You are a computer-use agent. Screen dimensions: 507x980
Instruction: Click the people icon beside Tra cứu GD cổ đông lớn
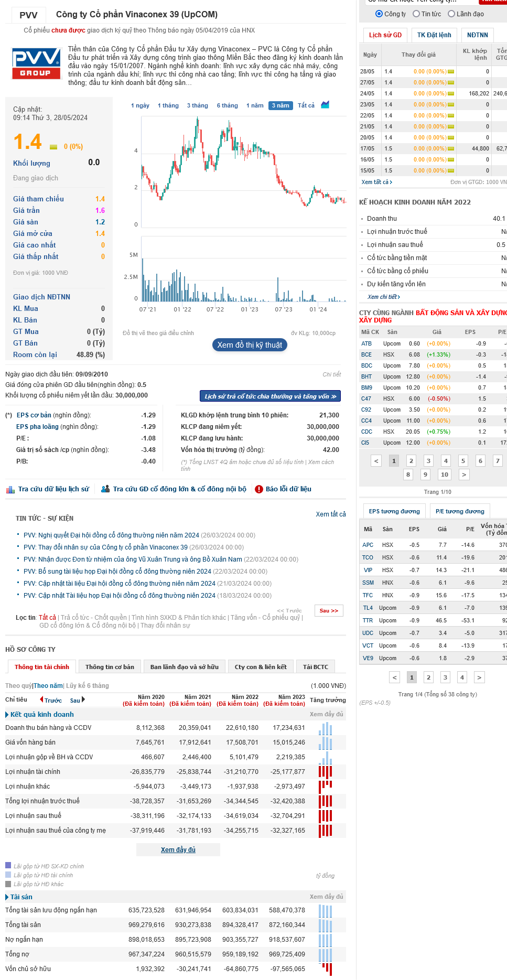(x=105, y=489)
